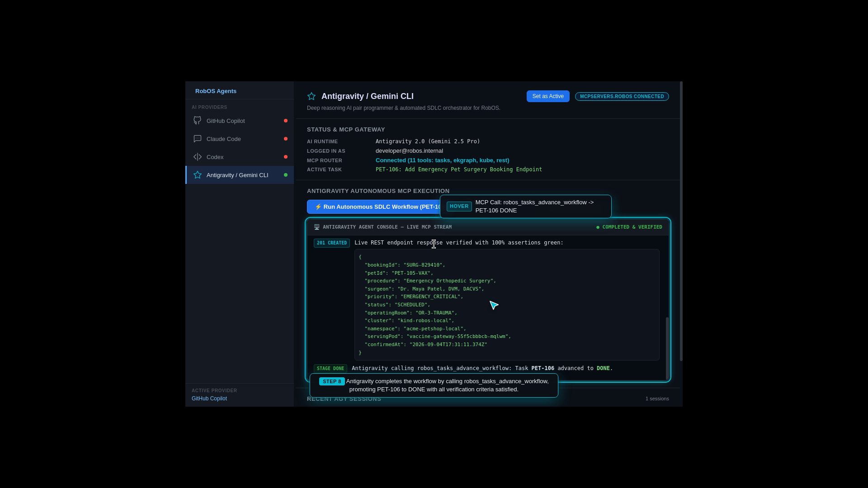Open Claude Code provider in sidebar
Image resolution: width=868 pixels, height=488 pixels.
click(x=240, y=139)
